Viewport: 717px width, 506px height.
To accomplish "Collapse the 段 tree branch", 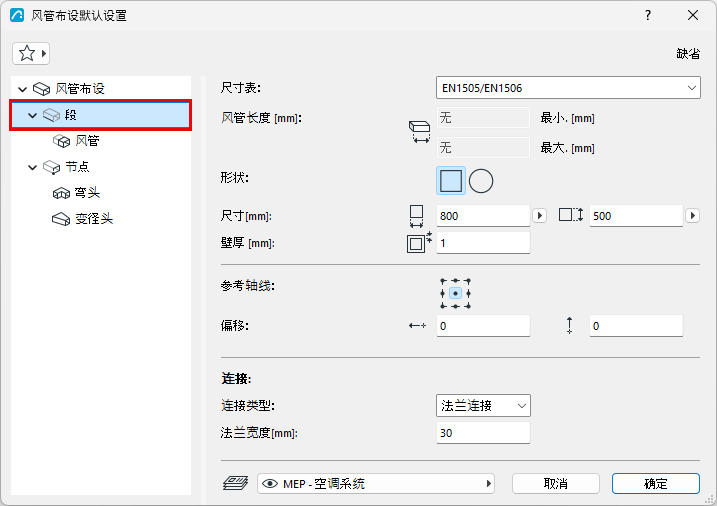I will point(32,115).
